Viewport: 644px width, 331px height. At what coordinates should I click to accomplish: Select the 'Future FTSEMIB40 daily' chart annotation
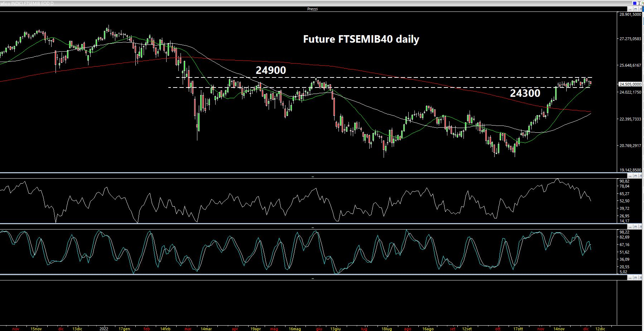tap(361, 39)
